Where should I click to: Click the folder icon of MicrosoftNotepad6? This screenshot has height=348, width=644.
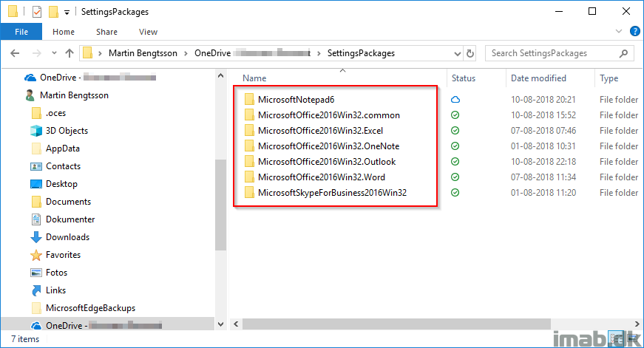(x=249, y=99)
